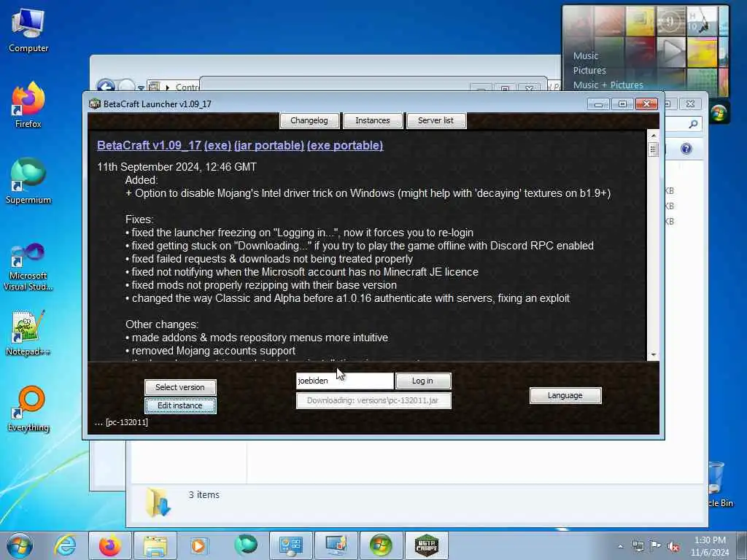Grab the changelog scrollbar thumb
This screenshot has height=560, width=747.
coord(653,149)
